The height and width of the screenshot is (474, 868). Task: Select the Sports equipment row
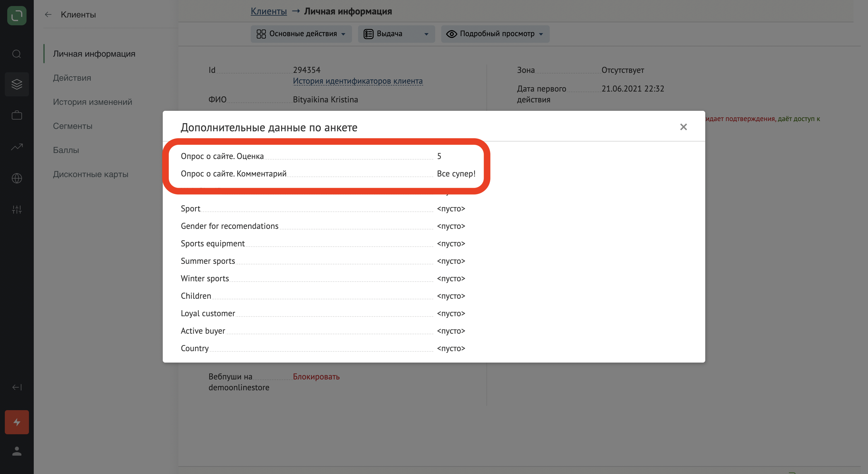pyautogui.click(x=323, y=243)
